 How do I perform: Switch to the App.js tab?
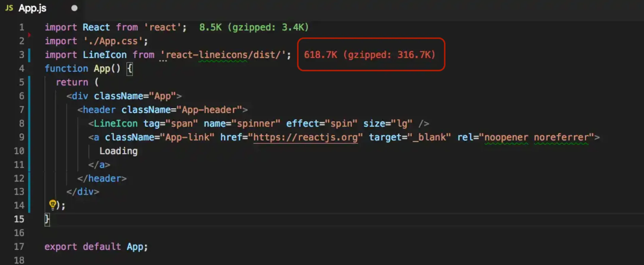coord(32,8)
